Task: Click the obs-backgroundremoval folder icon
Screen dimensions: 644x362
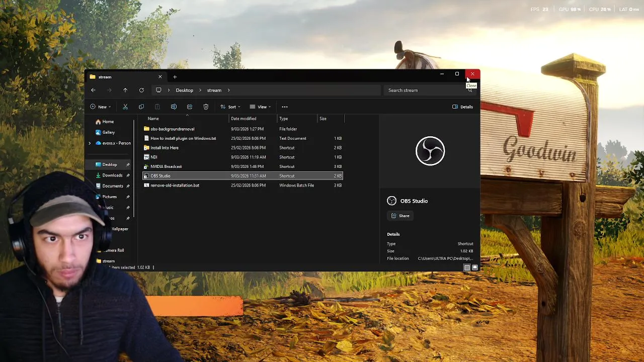Action: click(146, 129)
